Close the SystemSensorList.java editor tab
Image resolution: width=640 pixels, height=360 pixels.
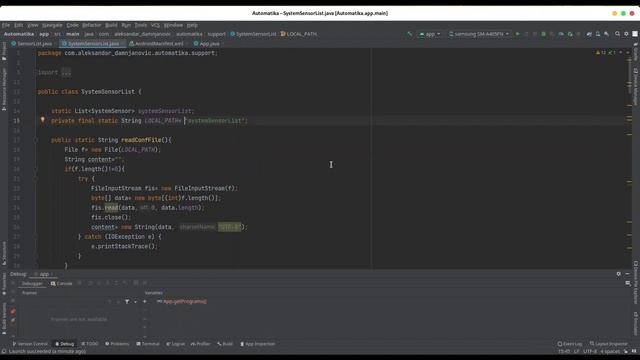tap(122, 44)
